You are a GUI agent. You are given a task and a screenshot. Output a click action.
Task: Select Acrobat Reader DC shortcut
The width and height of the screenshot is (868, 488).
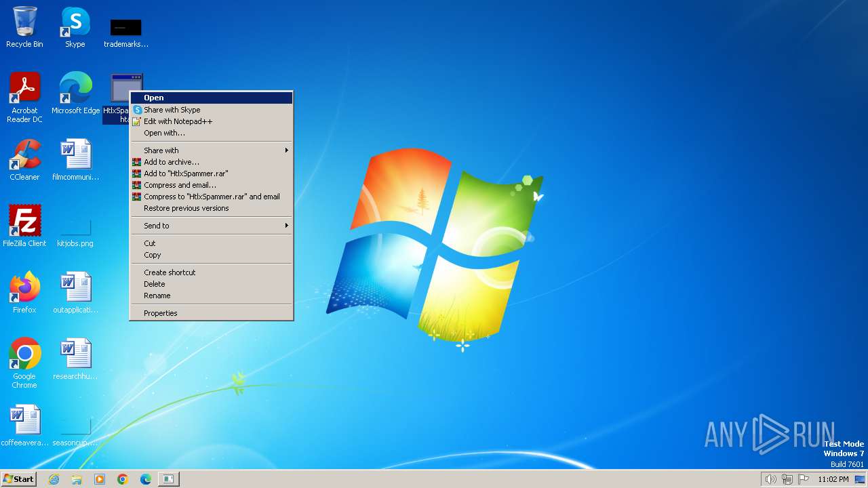(x=24, y=98)
